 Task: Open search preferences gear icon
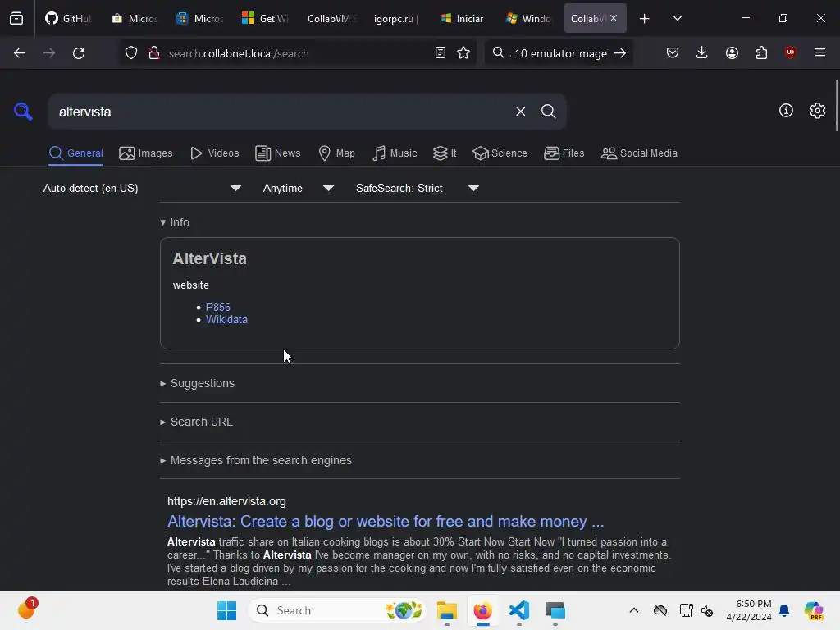pos(818,111)
